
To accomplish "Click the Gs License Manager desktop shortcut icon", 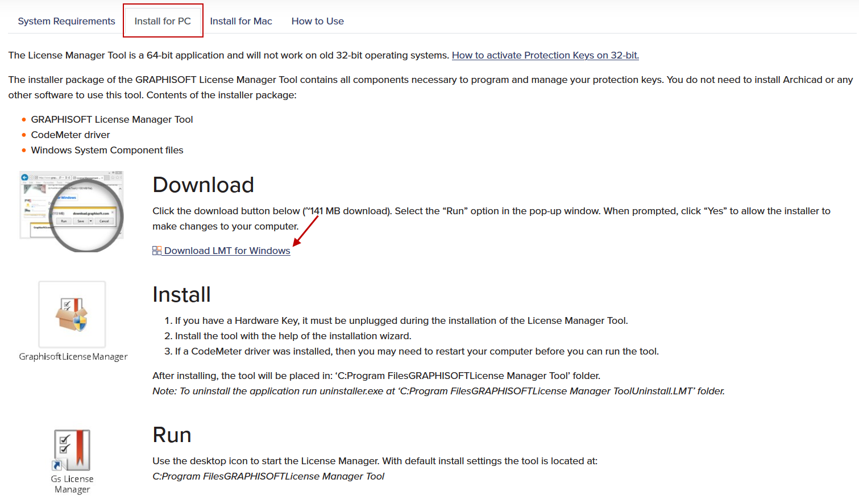I will (72, 451).
